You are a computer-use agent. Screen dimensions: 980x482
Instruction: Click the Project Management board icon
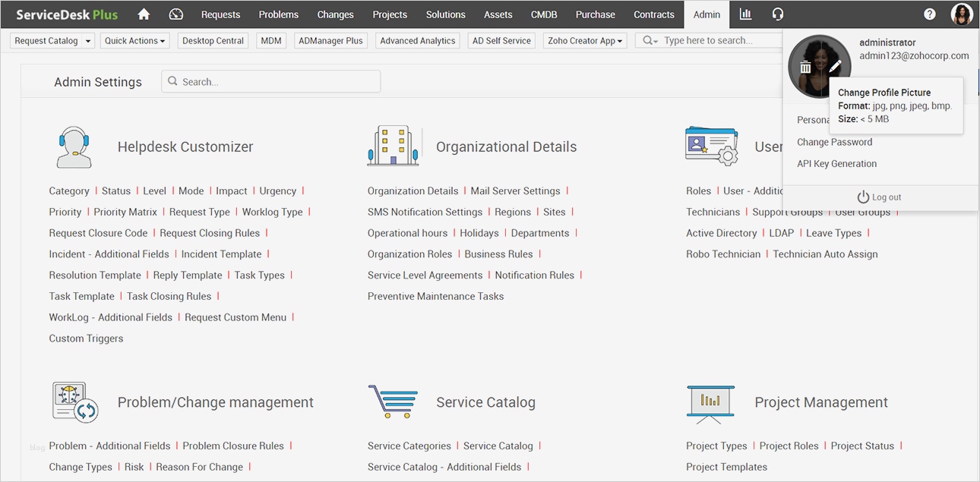[710, 404]
